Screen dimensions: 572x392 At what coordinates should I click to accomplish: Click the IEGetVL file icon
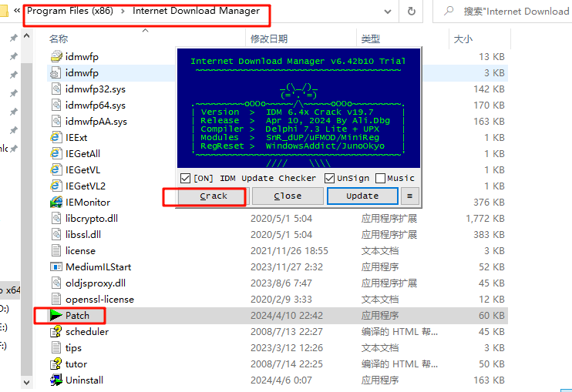[x=56, y=169]
